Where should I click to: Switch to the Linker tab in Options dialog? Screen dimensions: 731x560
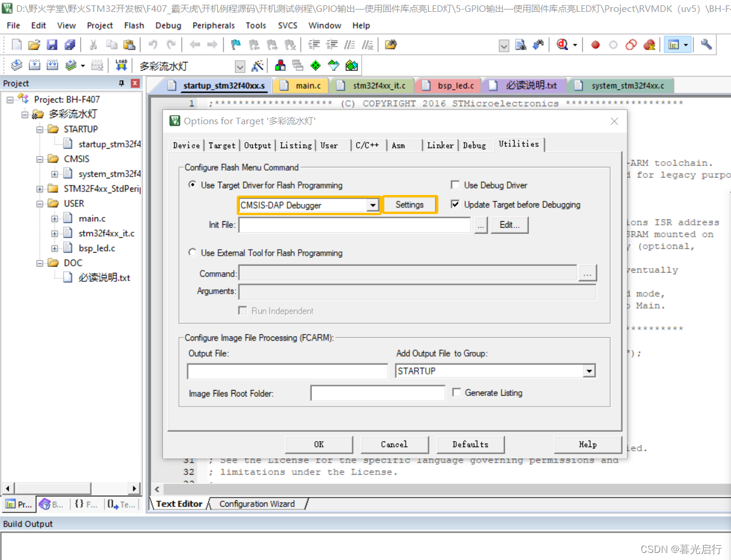(x=440, y=145)
